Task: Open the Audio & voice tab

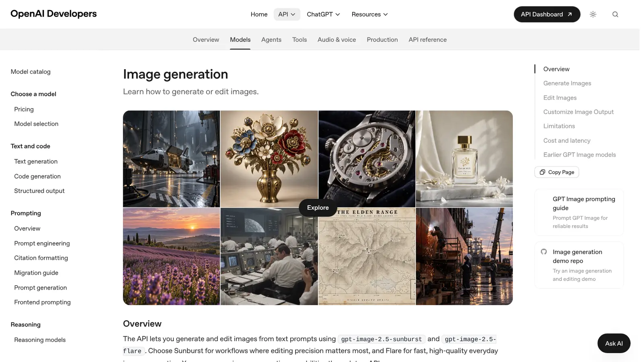Action: point(336,40)
